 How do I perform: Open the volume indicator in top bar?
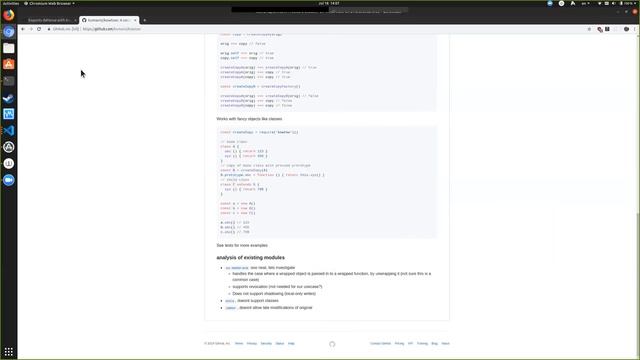[613, 3]
